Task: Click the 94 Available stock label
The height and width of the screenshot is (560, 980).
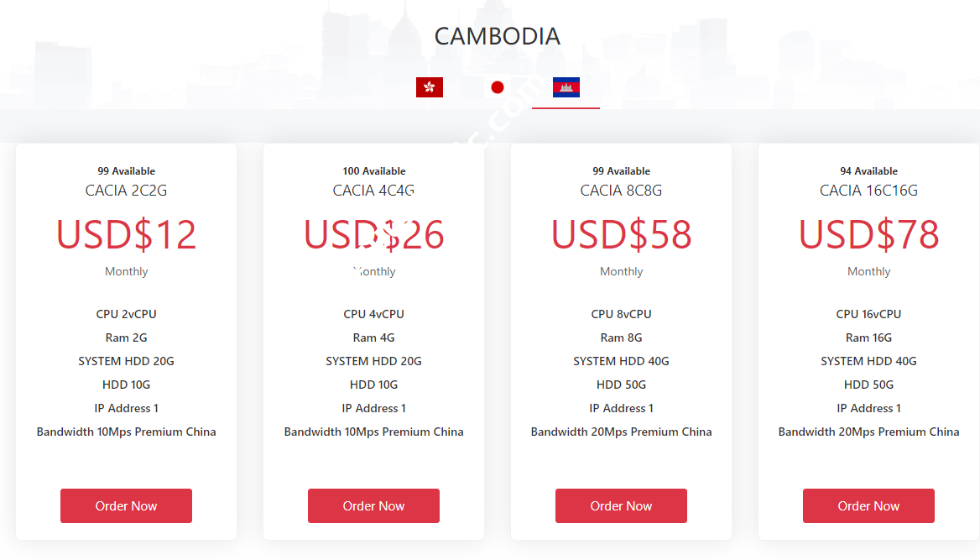Action: pos(868,171)
